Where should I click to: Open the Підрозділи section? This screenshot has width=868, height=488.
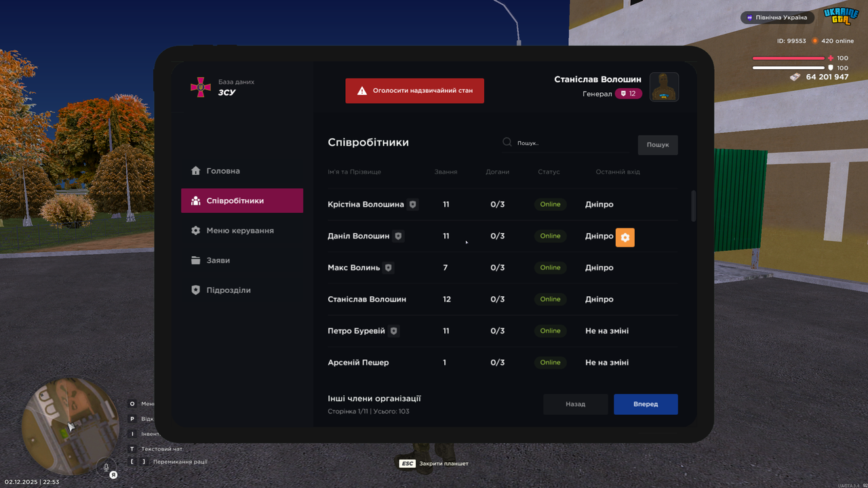pos(242,290)
